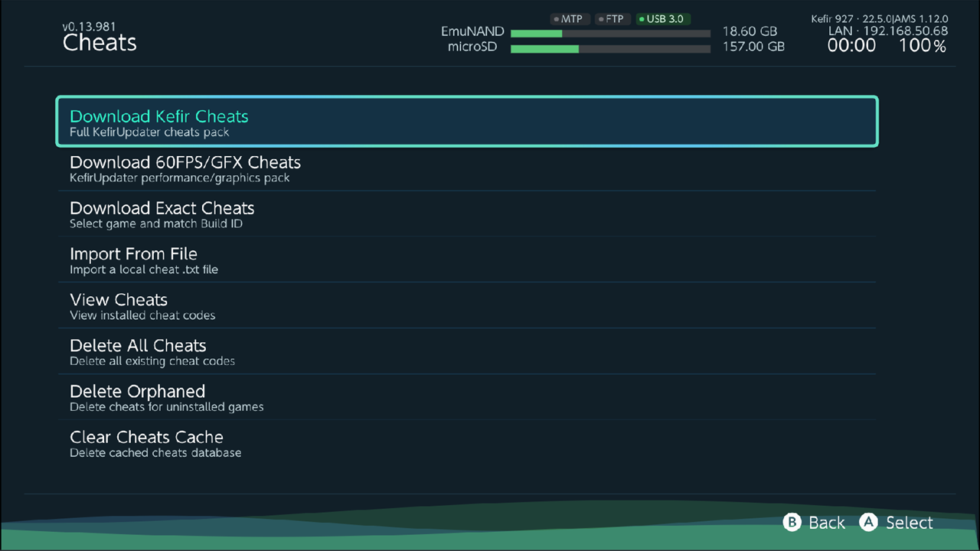Click the v0.13.981 version text

point(89,27)
